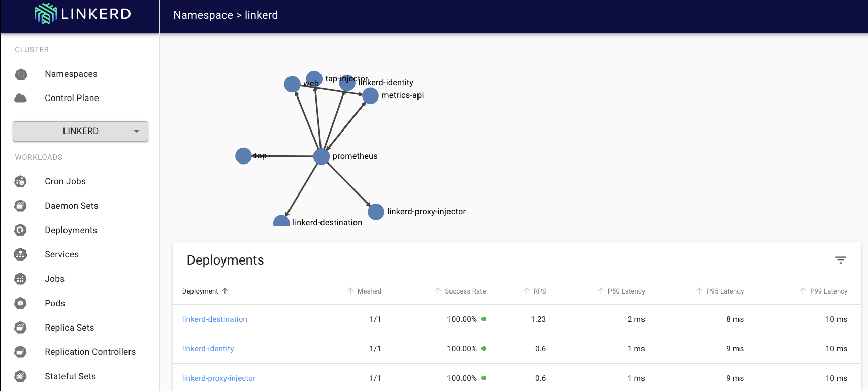Click the Daemon Sets sidebar icon
The image size is (868, 391).
tap(21, 206)
